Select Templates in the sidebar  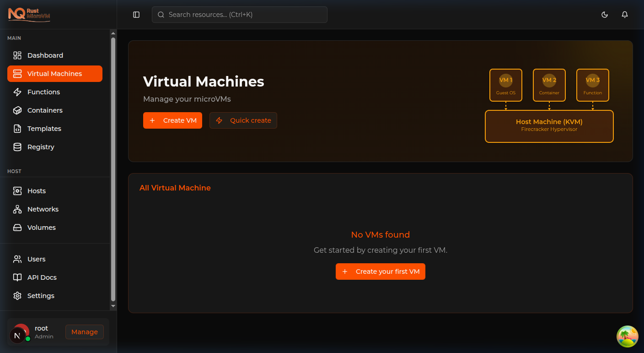click(x=44, y=129)
